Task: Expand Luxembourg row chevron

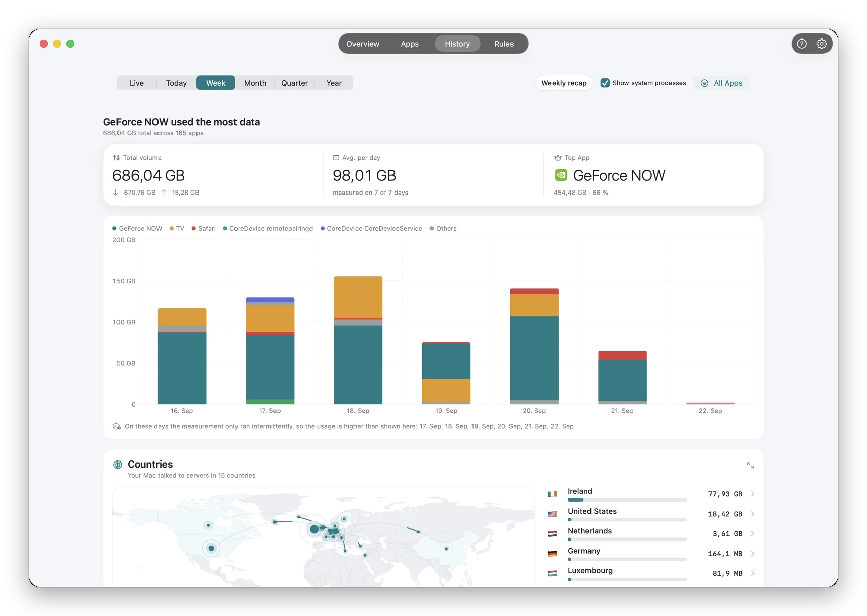Action: [x=753, y=573]
